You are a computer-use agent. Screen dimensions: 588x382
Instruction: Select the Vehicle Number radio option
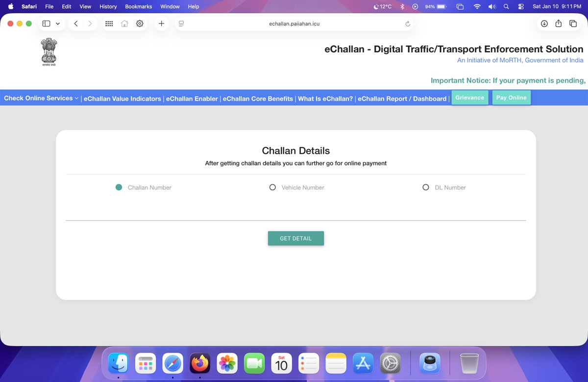272,187
